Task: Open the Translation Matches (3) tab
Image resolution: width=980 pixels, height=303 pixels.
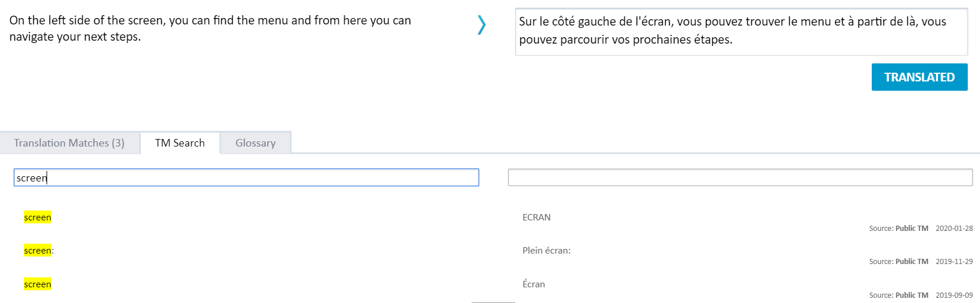Action: (69, 143)
